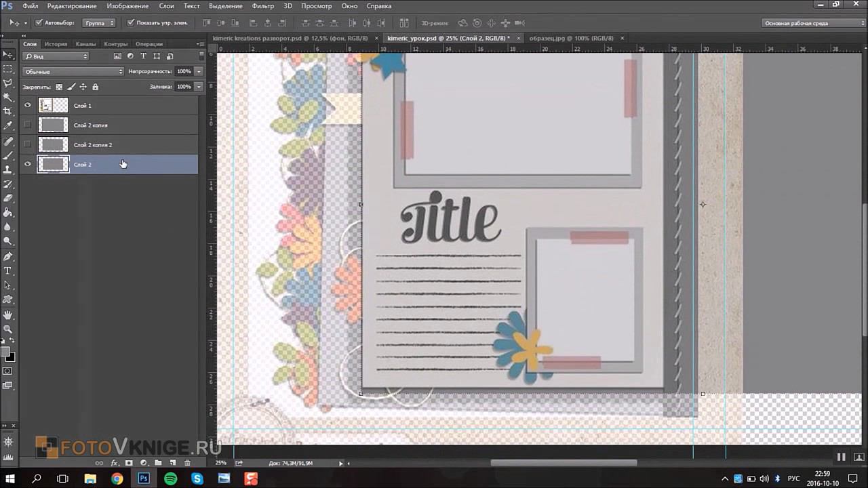This screenshot has height=488, width=868.
Task: Select the Pen tool
Action: [x=8, y=257]
